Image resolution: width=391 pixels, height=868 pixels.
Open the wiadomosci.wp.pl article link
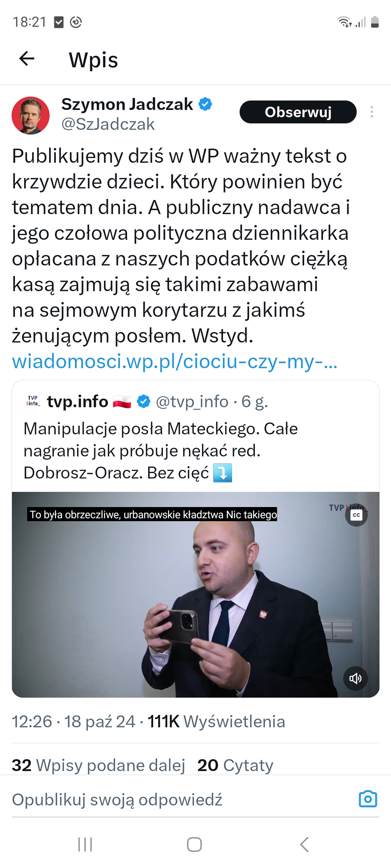click(175, 361)
